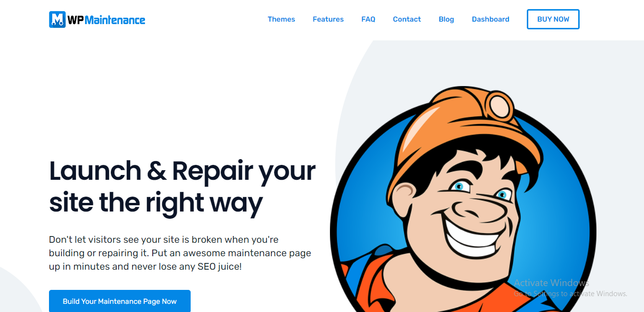This screenshot has height=312, width=644.
Task: Open the FAQ navigation link
Action: coord(368,19)
